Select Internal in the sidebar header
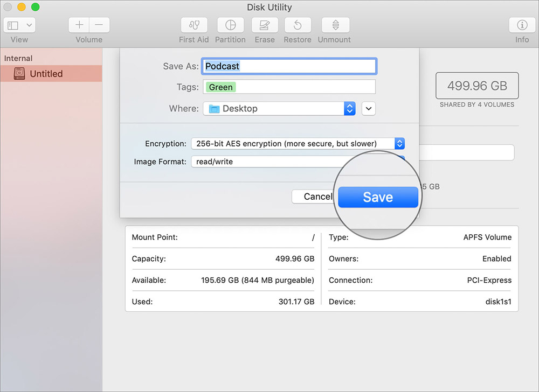The width and height of the screenshot is (539, 392). point(17,58)
